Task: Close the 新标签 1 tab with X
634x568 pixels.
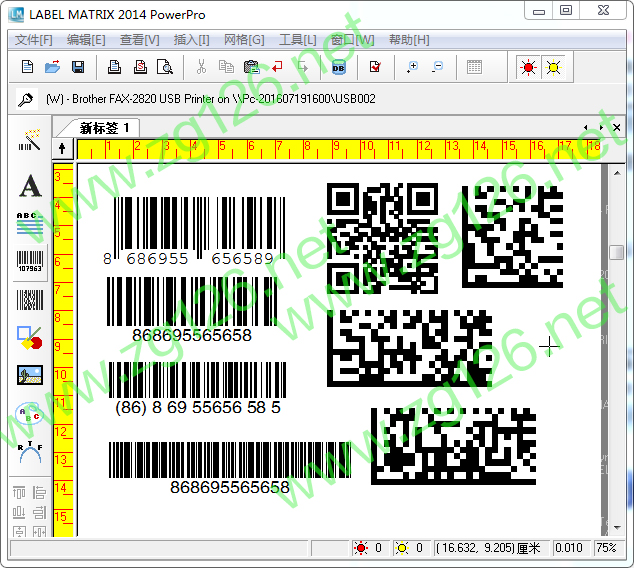Action: pos(617,127)
